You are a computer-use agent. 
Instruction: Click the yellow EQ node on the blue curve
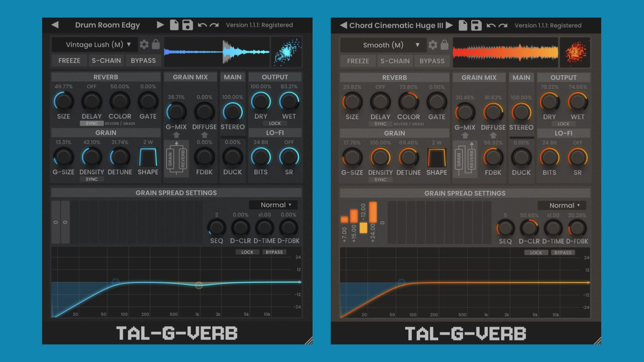click(x=199, y=285)
